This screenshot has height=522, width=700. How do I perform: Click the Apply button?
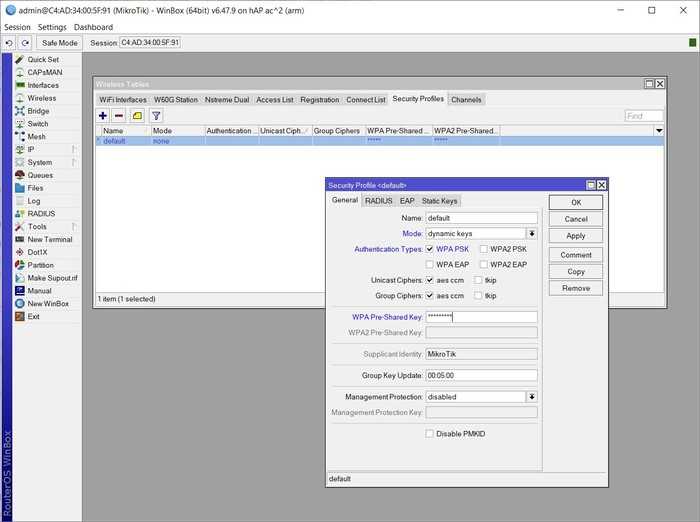coord(576,236)
